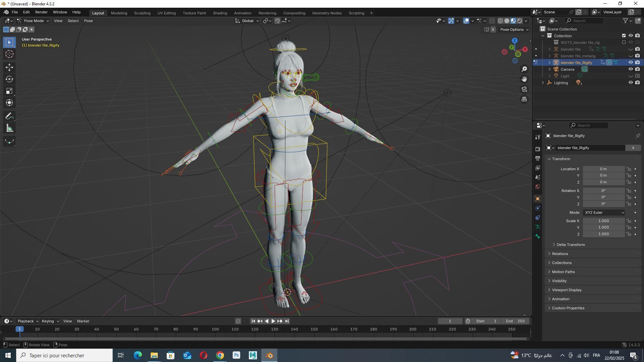Jump to timeline end button

[287, 321]
